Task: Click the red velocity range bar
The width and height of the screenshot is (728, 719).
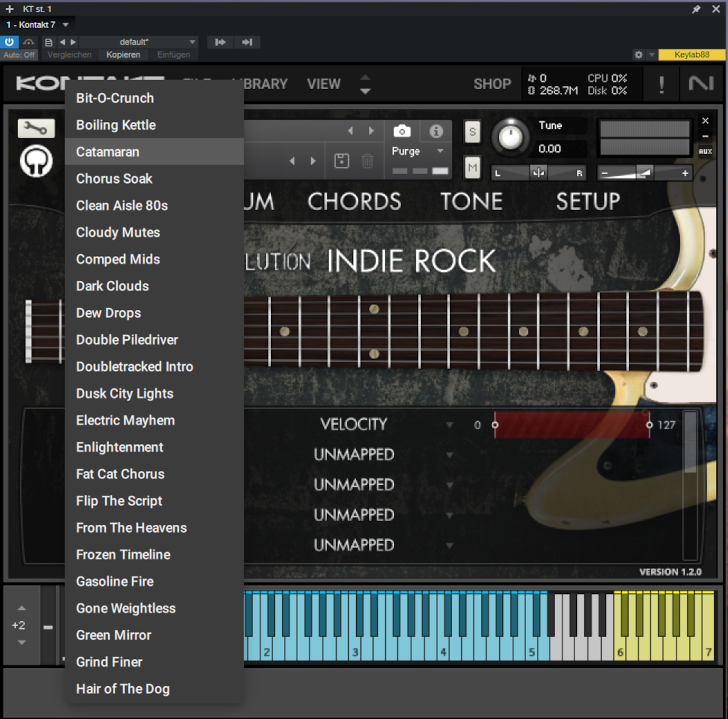Action: (571, 425)
